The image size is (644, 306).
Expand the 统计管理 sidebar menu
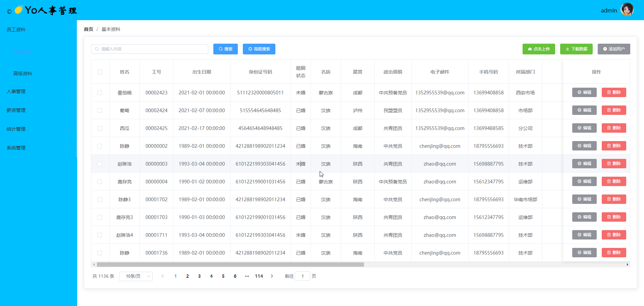39,129
